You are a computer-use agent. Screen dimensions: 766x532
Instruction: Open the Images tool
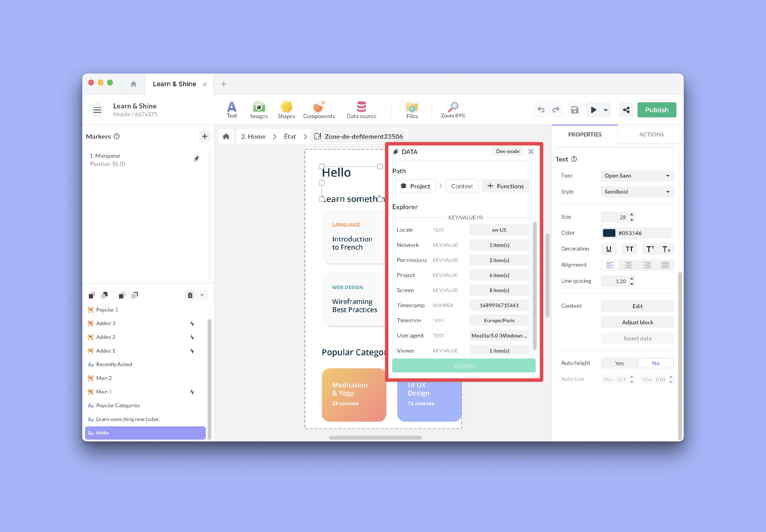click(259, 109)
